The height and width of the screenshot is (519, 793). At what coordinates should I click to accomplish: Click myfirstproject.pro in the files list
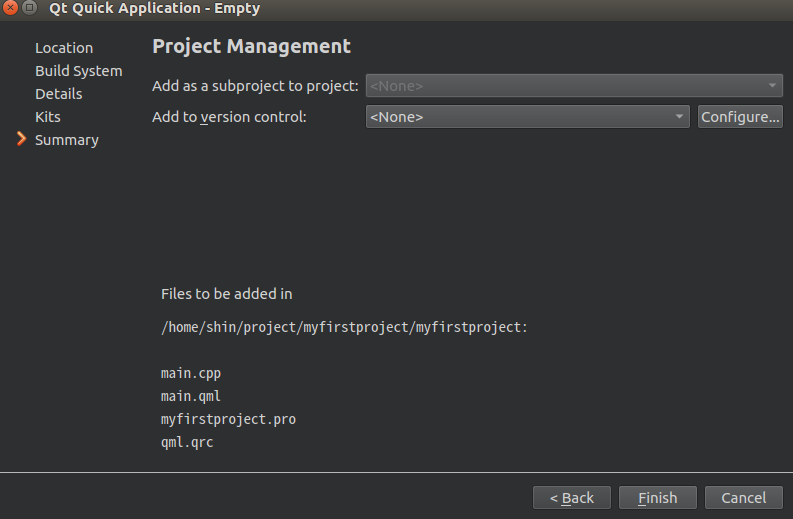pos(228,419)
